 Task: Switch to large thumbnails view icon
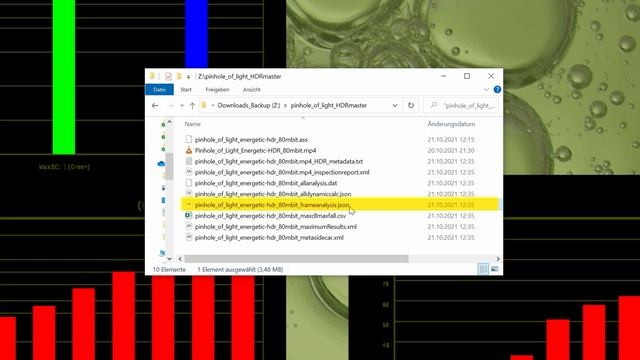pyautogui.click(x=495, y=269)
